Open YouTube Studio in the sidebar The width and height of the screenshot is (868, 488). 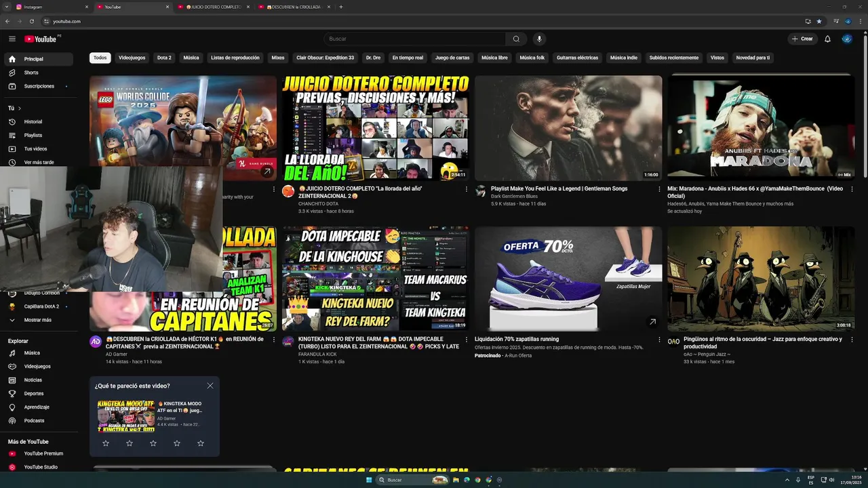click(38, 467)
